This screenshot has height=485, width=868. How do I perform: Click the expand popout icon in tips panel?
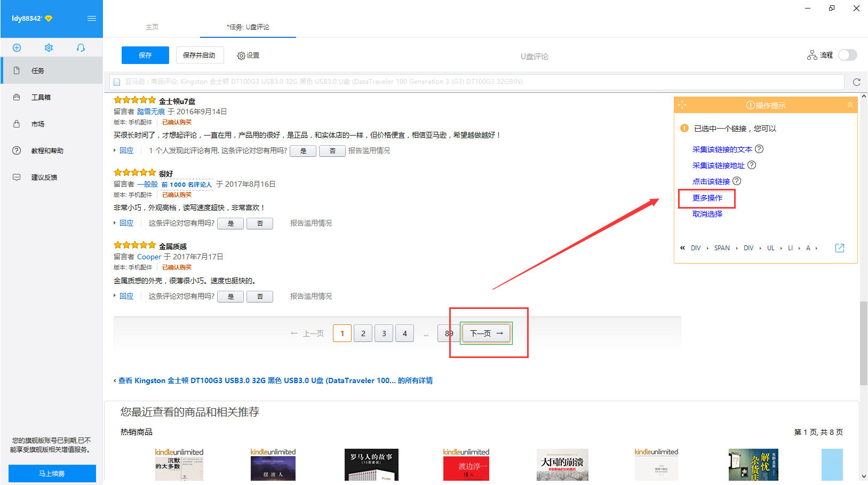pyautogui.click(x=840, y=248)
